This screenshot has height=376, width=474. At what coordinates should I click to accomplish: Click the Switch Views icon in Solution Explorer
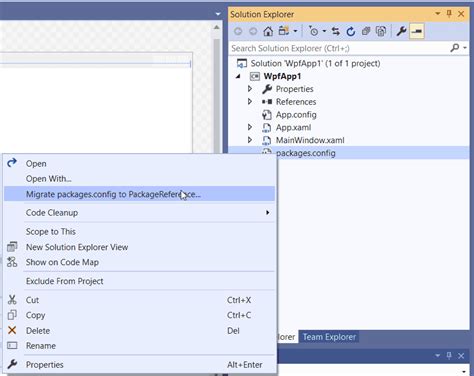[284, 31]
